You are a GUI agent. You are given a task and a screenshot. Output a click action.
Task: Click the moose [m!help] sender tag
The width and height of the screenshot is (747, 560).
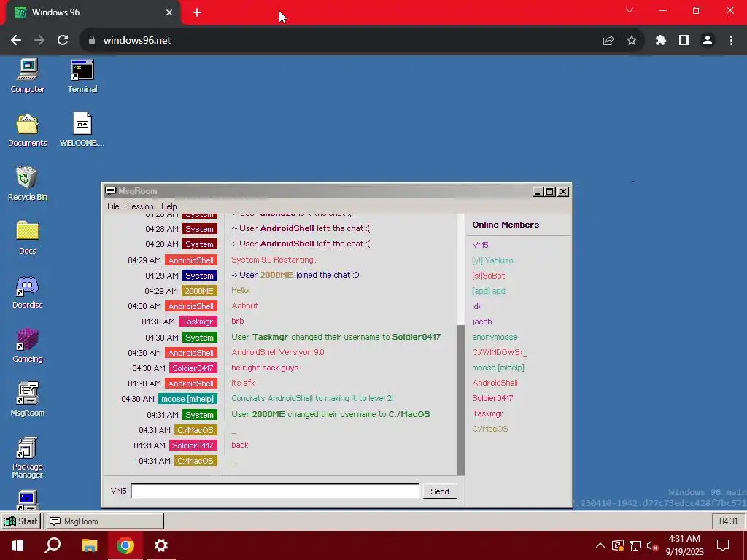coord(187,399)
